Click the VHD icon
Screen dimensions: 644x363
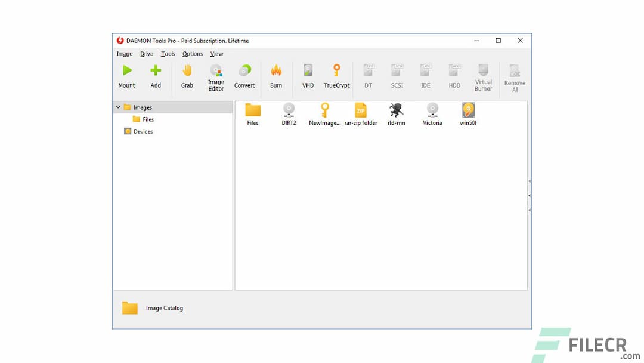coord(308,76)
